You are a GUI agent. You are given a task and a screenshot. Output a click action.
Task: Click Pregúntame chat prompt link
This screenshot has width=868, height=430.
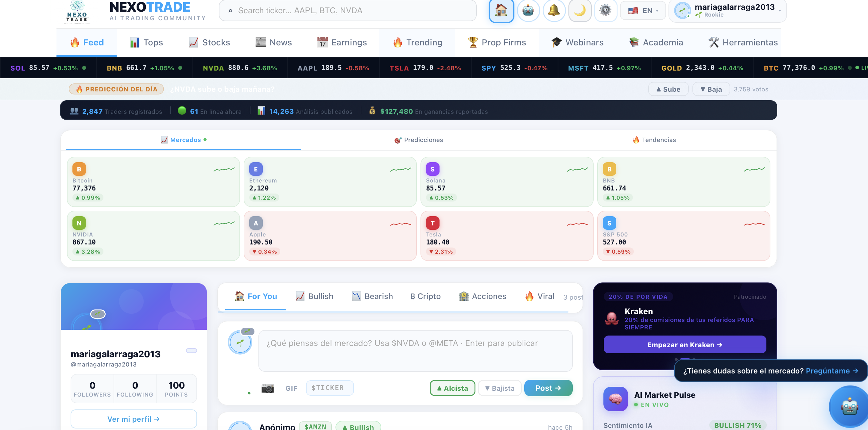[831, 371]
